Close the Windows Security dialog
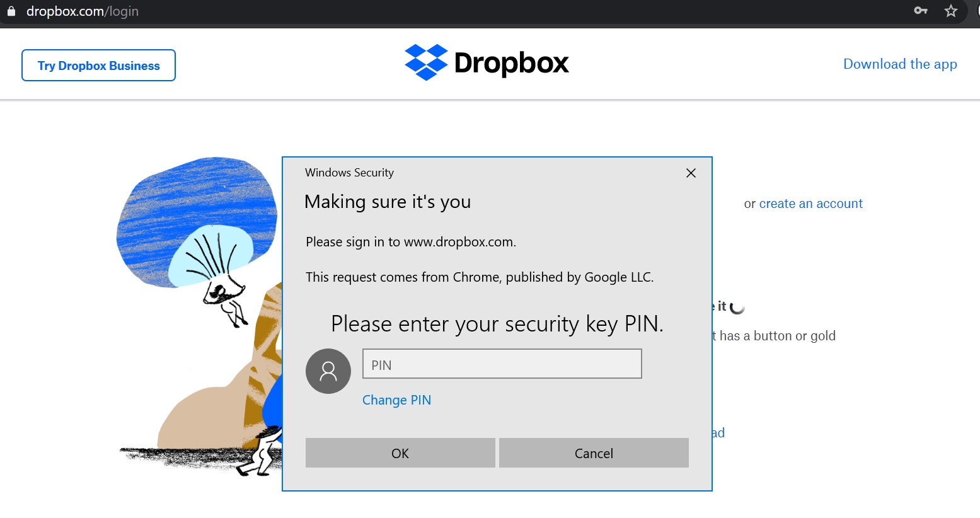 coord(691,173)
